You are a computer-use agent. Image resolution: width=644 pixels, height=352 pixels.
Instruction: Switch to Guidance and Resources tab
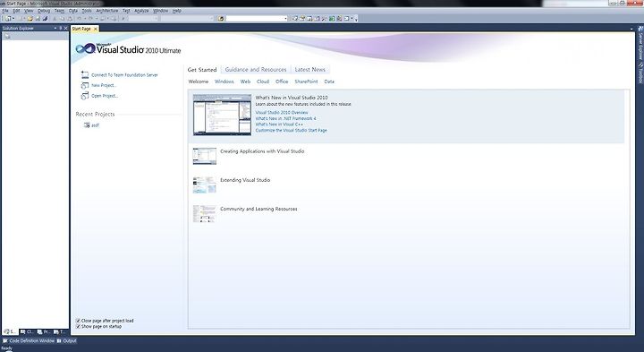pyautogui.click(x=256, y=70)
